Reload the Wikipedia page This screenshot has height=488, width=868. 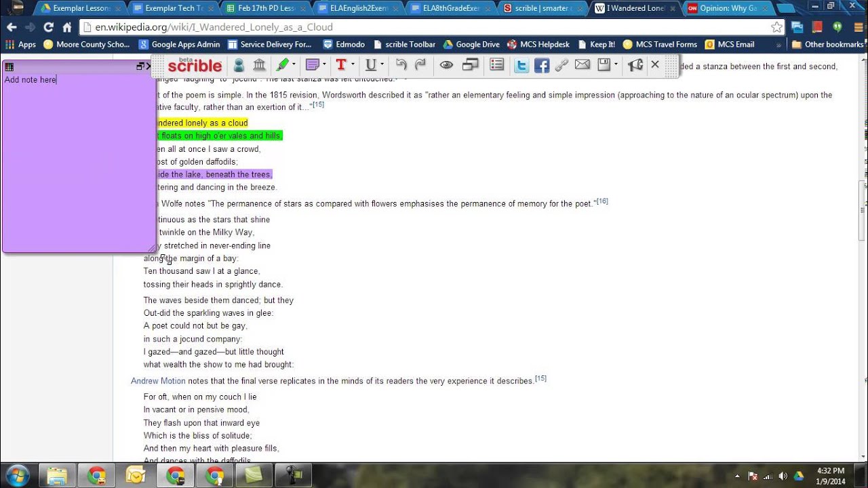pos(48,27)
